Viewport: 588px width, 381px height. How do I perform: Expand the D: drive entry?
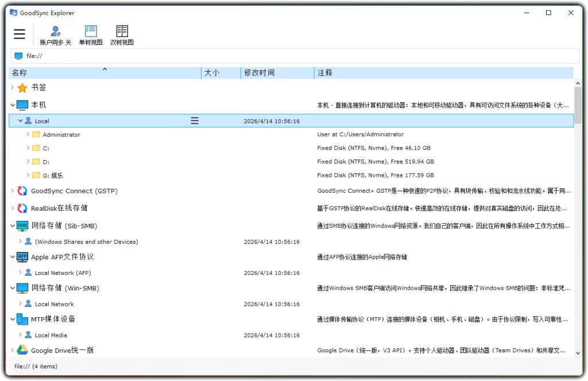tap(26, 161)
